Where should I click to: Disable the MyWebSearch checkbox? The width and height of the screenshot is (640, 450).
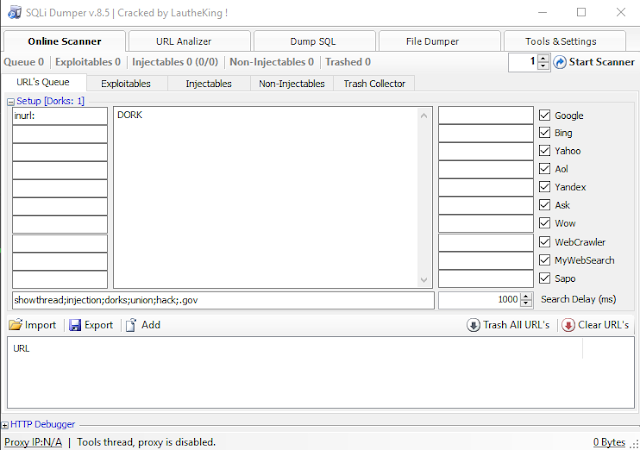(x=545, y=260)
